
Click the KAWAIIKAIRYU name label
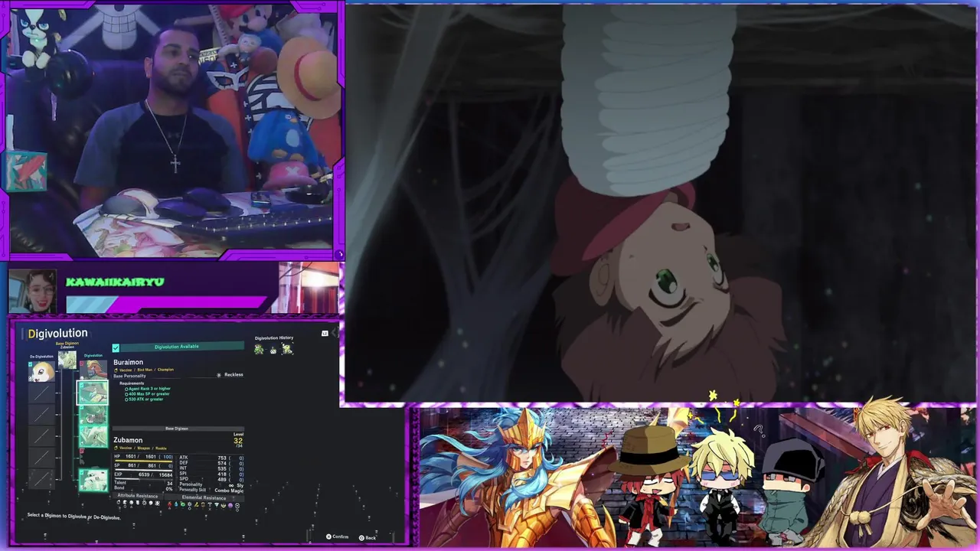point(115,282)
